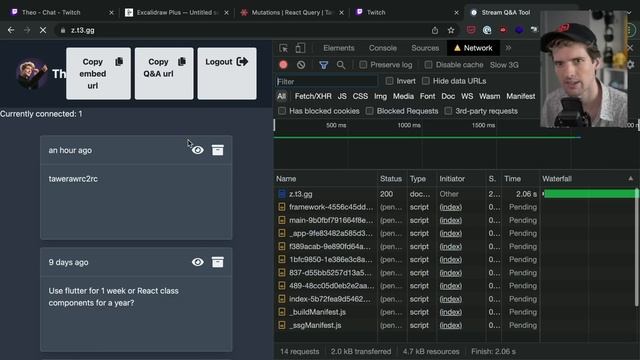Show the '9 days ago' question with eye icon
The width and height of the screenshot is (640, 360).
[x=198, y=262]
